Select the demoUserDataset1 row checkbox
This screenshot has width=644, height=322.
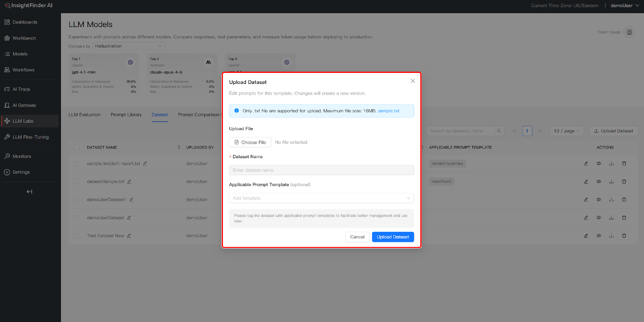tap(76, 200)
